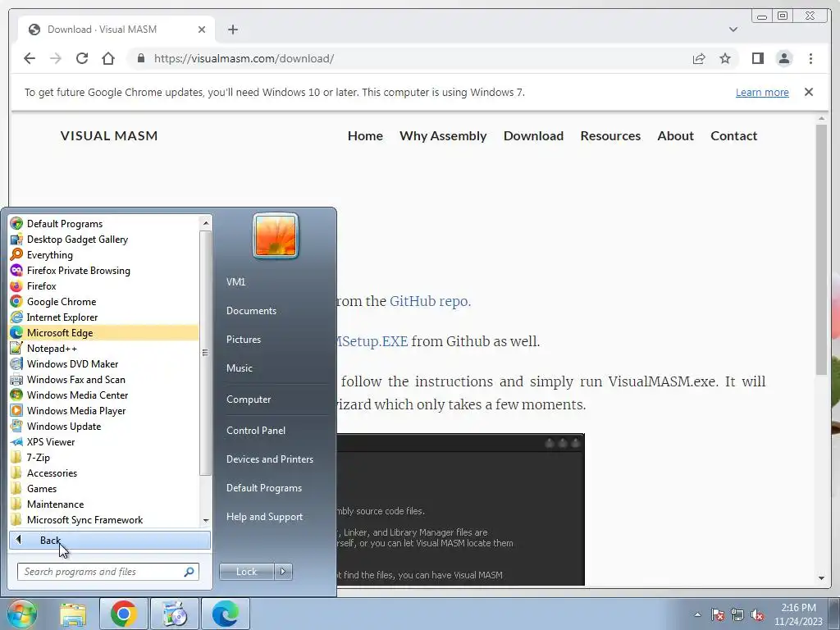The image size is (840, 630).
Task: Open the Chrome home page
Action: tap(108, 58)
